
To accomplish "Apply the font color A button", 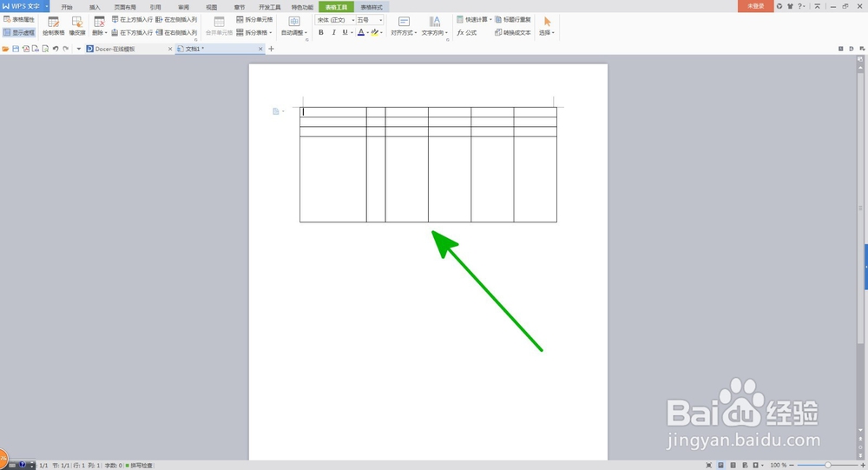I will pyautogui.click(x=361, y=33).
